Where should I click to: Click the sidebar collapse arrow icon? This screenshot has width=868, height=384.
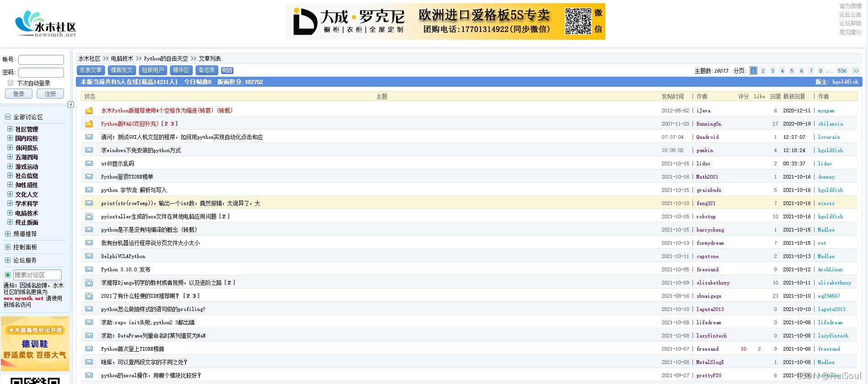[71, 105]
